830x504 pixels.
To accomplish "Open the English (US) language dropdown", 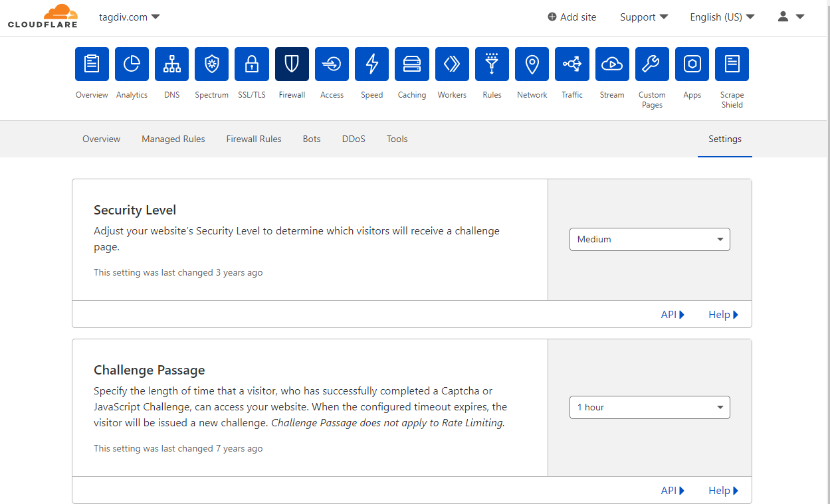I will 722,17.
